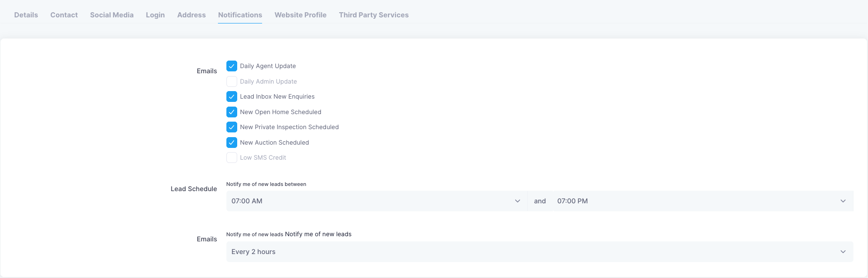Click chevron arrow of lead start time
This screenshot has width=868, height=278.
[x=518, y=201]
